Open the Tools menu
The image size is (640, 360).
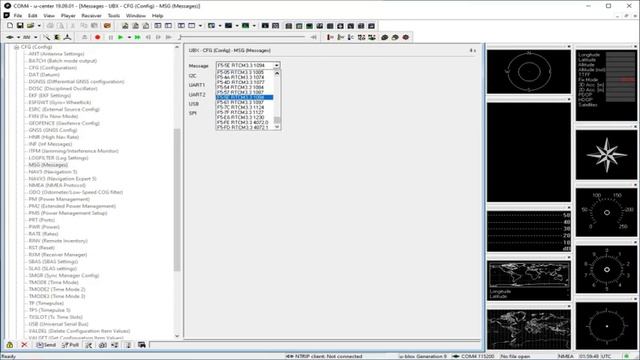pyautogui.click(x=114, y=16)
